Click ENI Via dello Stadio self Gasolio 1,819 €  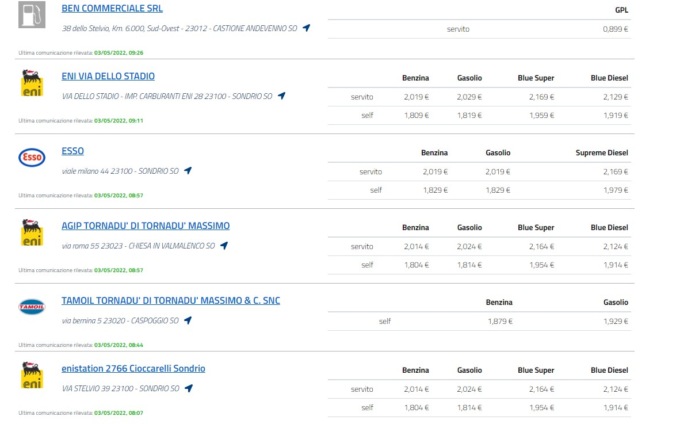click(x=469, y=115)
